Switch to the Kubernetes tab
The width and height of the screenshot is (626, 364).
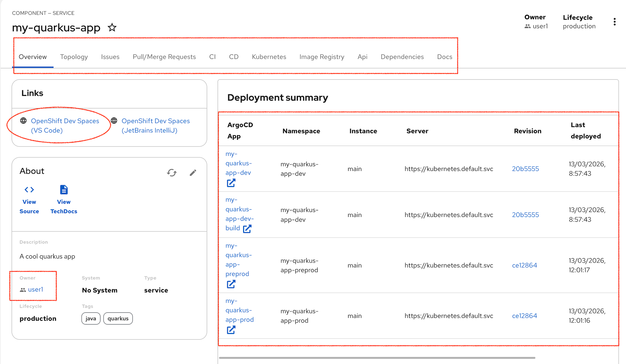coord(269,57)
